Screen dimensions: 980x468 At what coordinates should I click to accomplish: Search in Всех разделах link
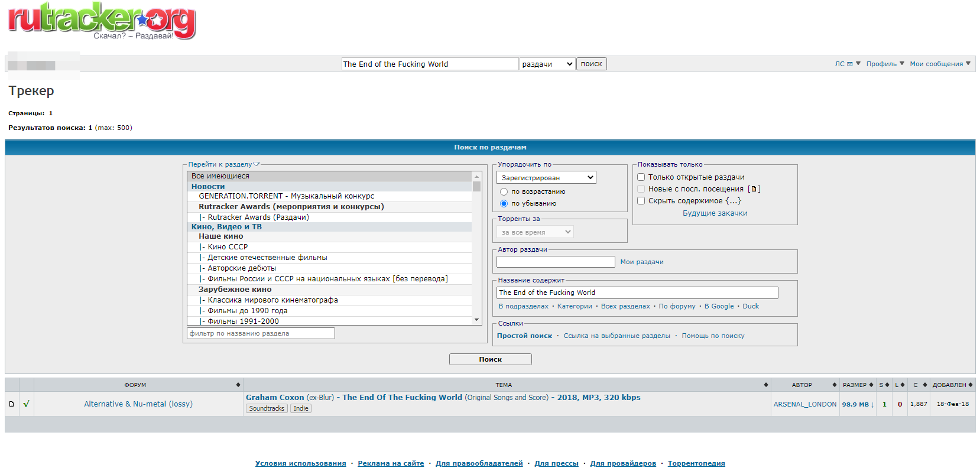pyautogui.click(x=625, y=306)
